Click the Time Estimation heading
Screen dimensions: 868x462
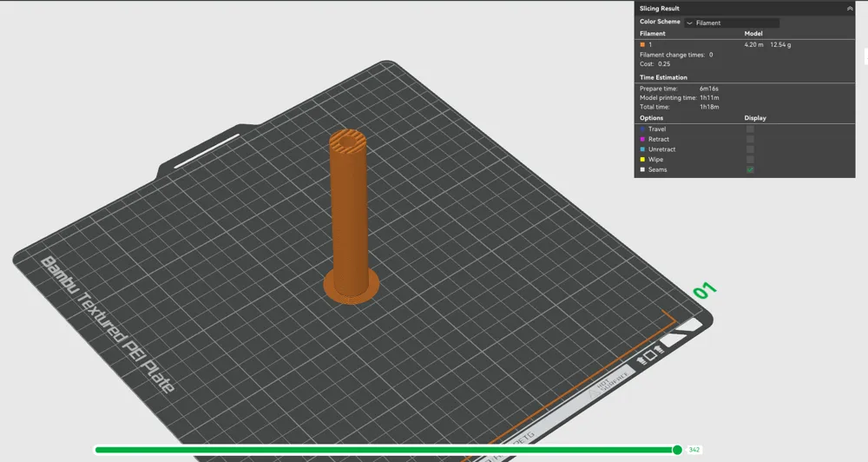click(663, 77)
